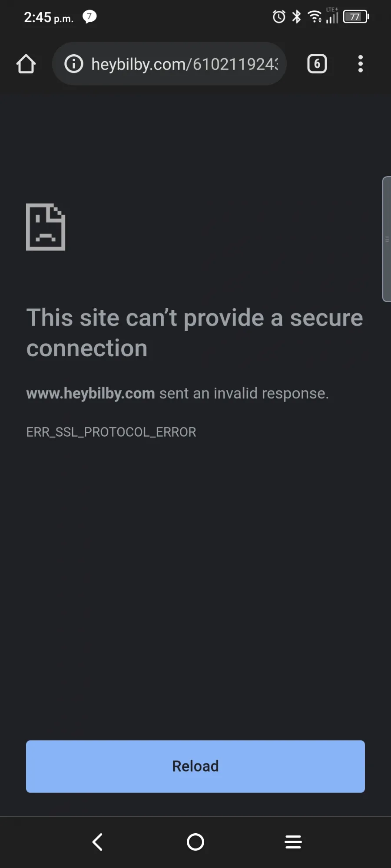Tap the Android back navigation arrow
The image size is (391, 868).
pos(98,842)
